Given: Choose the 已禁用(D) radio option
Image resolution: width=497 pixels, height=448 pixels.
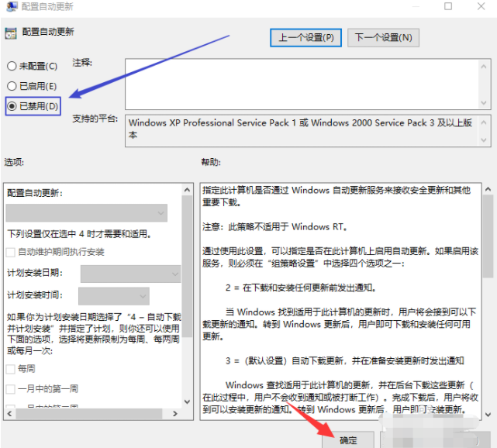Looking at the screenshot, I should click(12, 105).
